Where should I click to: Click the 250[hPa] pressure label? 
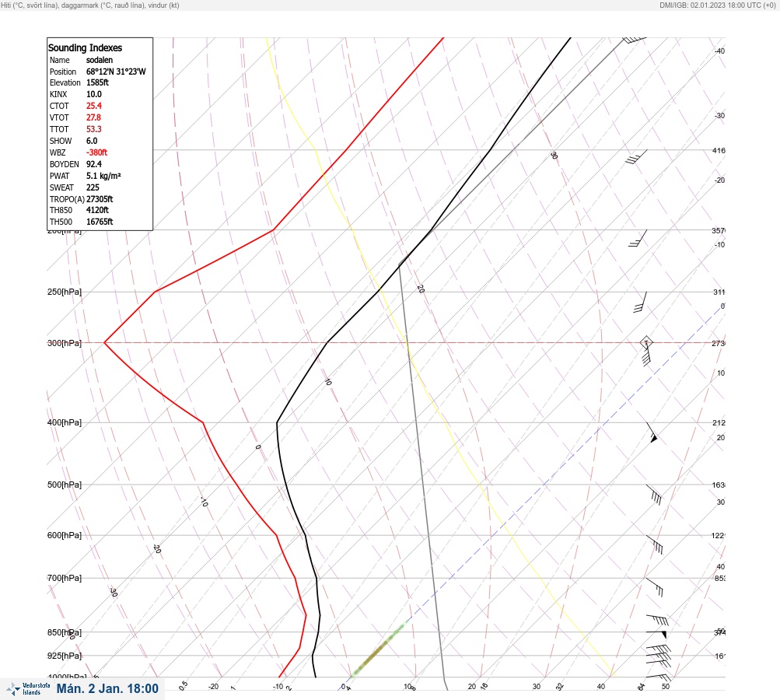click(65, 292)
